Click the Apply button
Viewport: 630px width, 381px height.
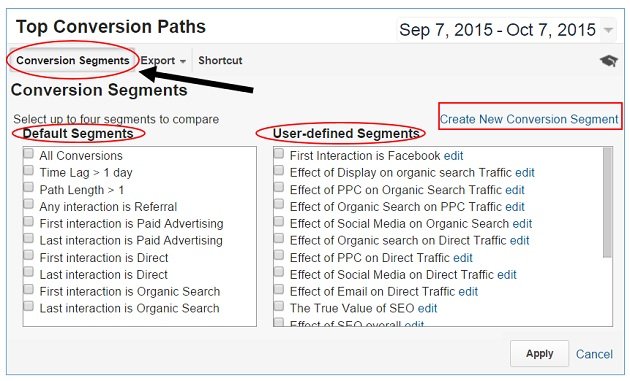[540, 354]
